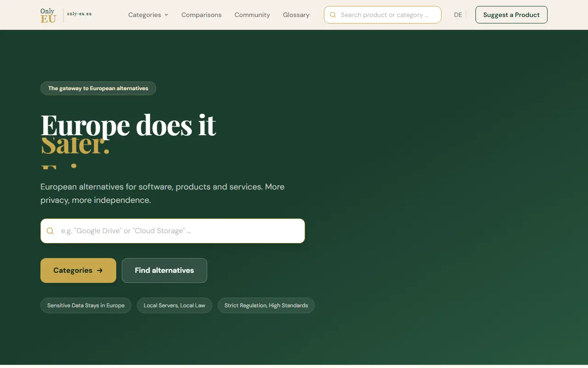Click the Find alternatives button
Viewport: 588px width, 368px height.
[164, 270]
